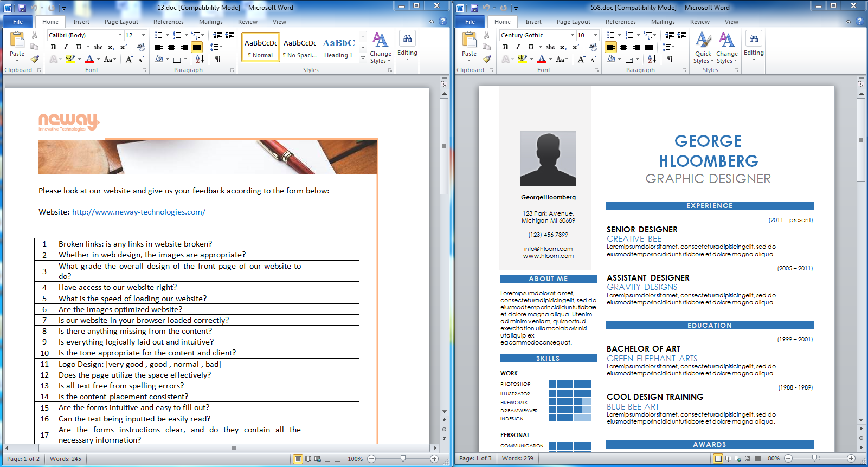Click the zoom slider in the 558.doc status bar

[814, 458]
